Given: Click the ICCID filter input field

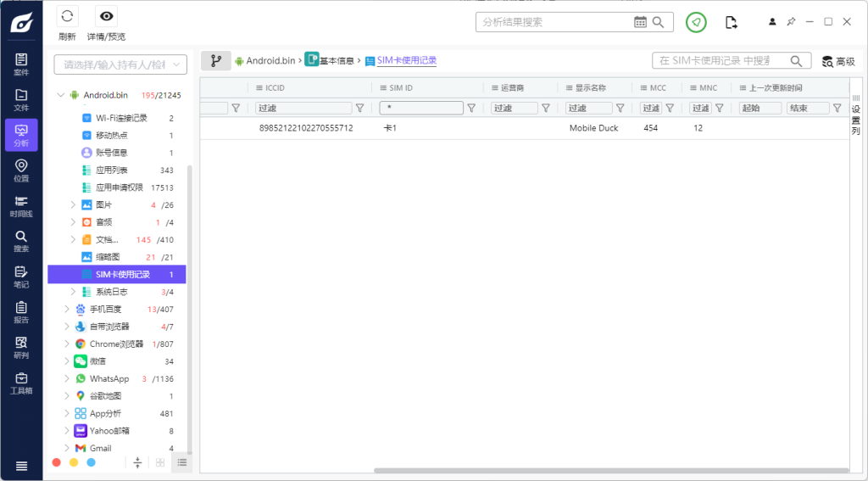Looking at the screenshot, I should [x=303, y=108].
